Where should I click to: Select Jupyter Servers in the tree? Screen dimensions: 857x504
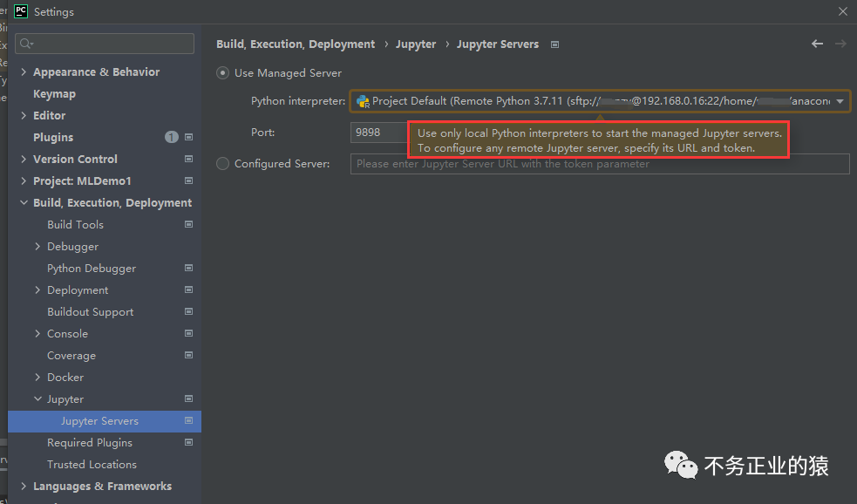(105, 421)
